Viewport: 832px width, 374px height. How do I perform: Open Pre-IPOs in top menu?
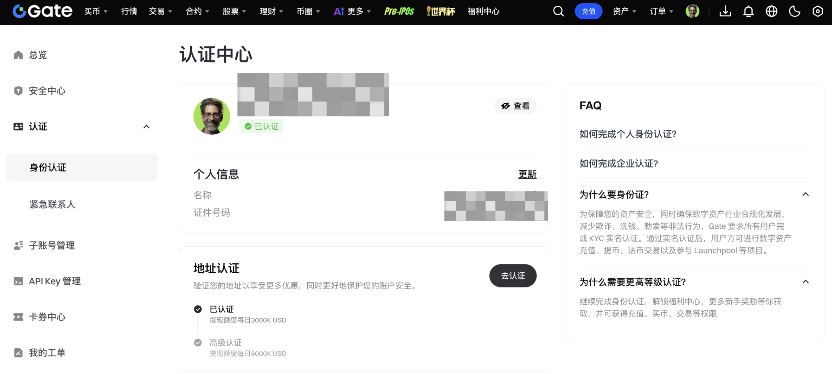click(399, 11)
